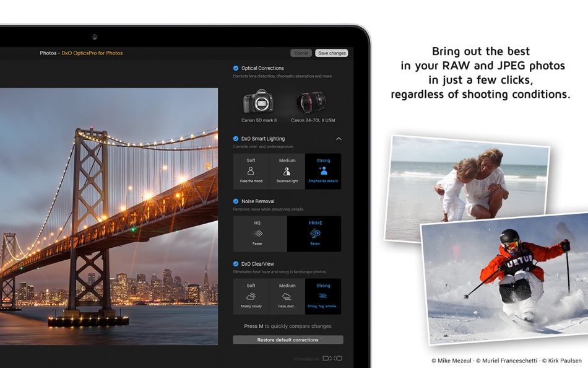The height and width of the screenshot is (368, 588).
Task: Click Restore default corrections button
Action: tap(288, 340)
